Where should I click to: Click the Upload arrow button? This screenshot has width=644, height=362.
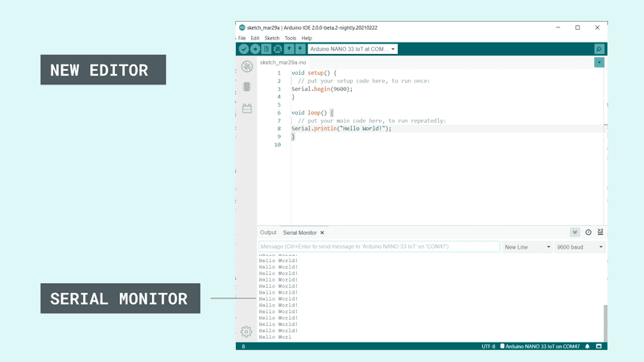coord(255,49)
